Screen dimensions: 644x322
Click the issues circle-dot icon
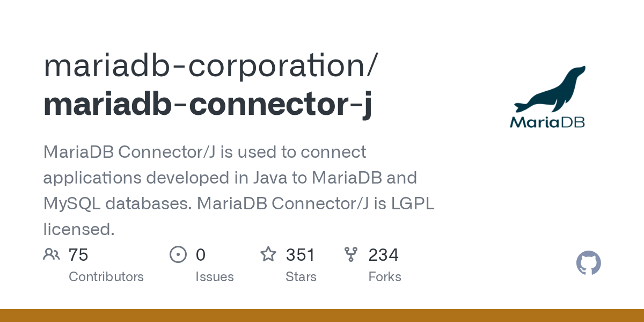(178, 254)
